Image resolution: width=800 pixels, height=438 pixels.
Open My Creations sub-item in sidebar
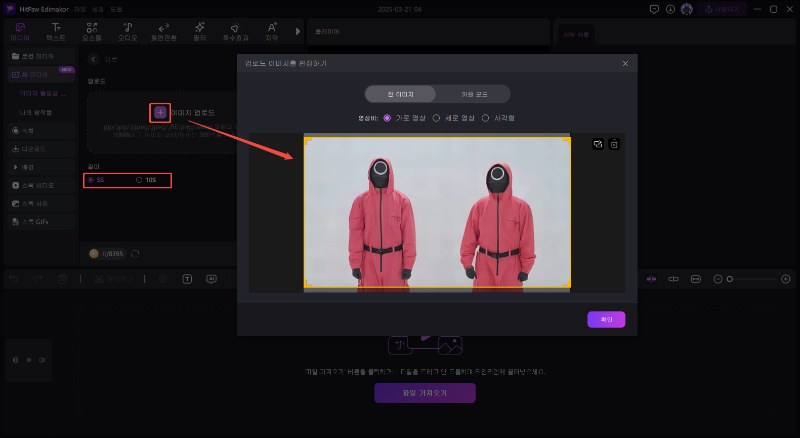(35, 112)
